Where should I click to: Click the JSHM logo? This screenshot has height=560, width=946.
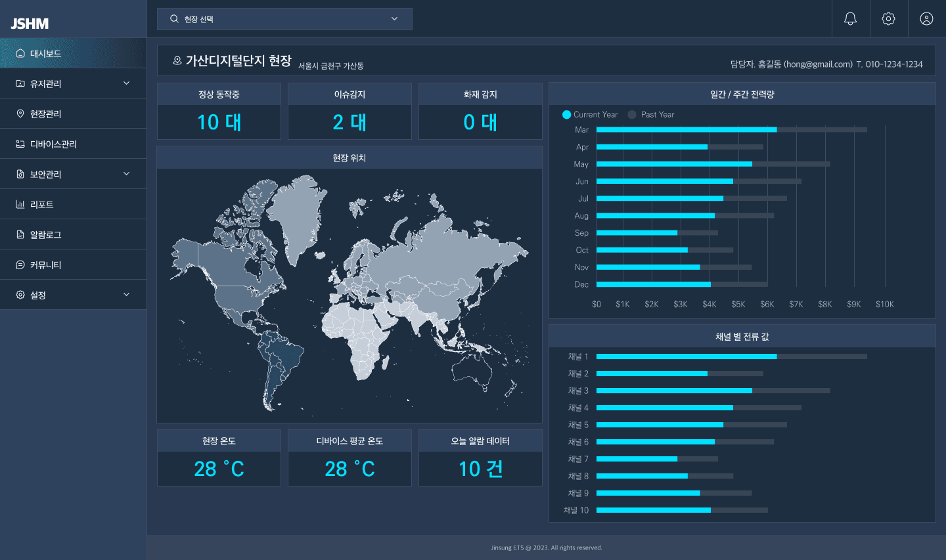point(30,24)
